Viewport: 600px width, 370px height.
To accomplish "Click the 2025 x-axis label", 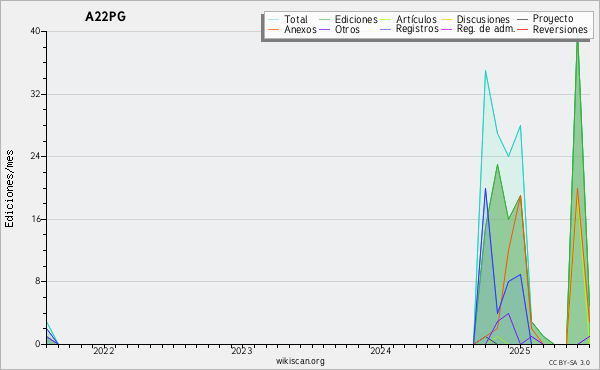I will click(520, 351).
